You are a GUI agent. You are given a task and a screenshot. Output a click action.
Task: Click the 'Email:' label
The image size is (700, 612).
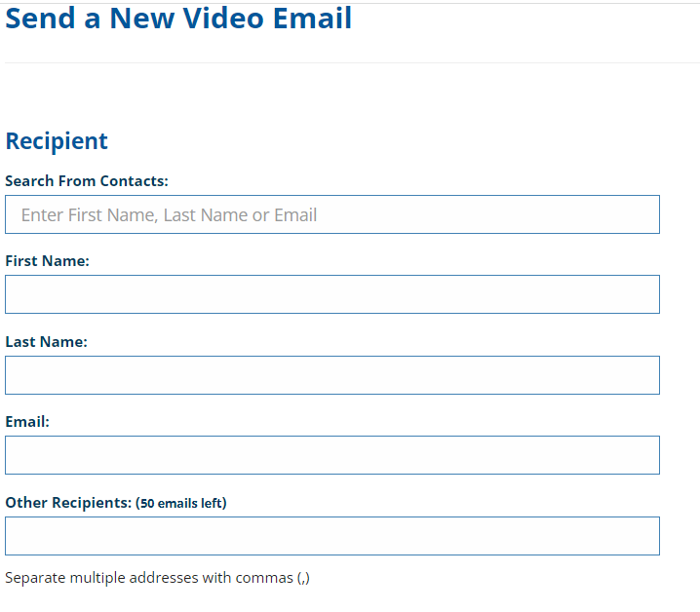pos(27,421)
